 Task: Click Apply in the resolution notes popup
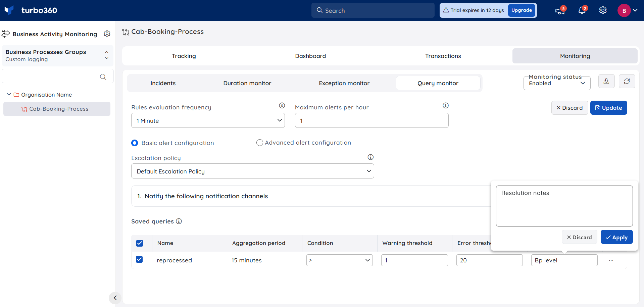pyautogui.click(x=616, y=237)
